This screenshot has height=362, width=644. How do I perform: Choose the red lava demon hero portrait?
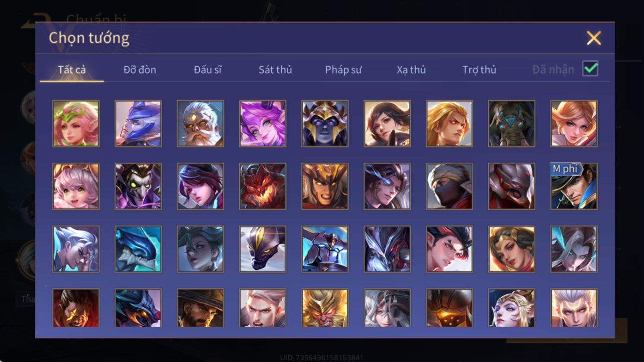coord(263,186)
